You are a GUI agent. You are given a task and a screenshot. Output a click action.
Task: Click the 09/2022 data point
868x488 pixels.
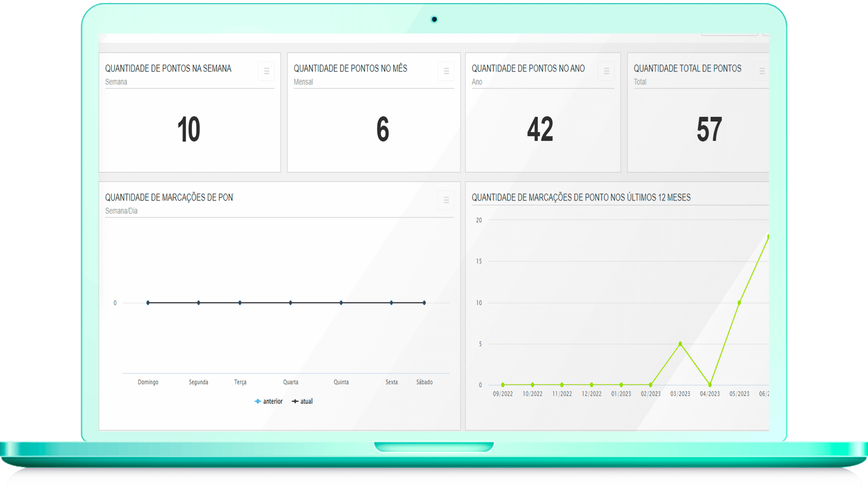click(x=503, y=385)
